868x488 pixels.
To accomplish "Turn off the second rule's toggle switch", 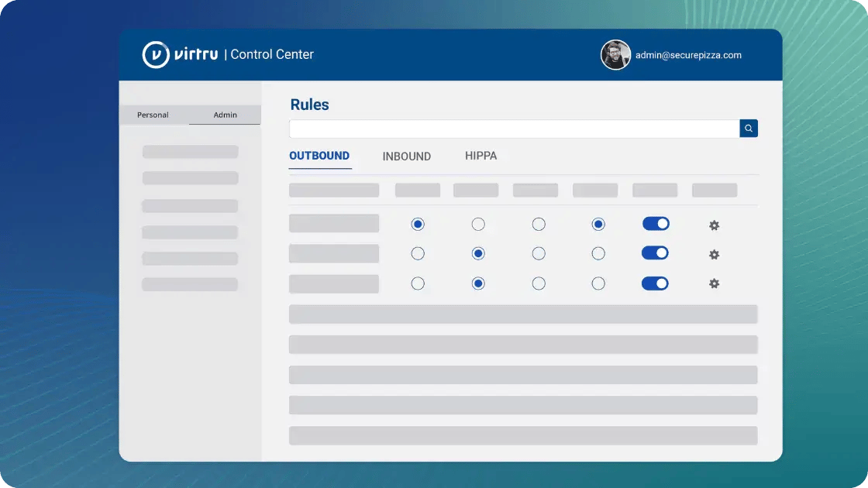I will coord(656,253).
